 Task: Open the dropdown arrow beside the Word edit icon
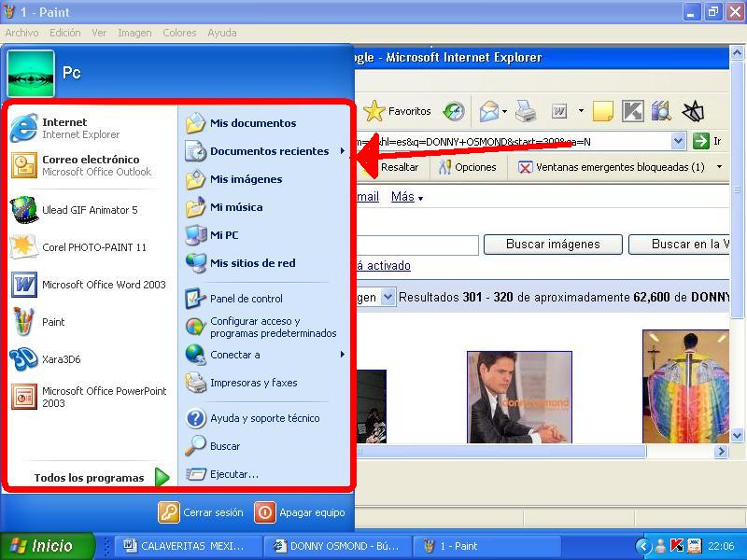pos(581,111)
